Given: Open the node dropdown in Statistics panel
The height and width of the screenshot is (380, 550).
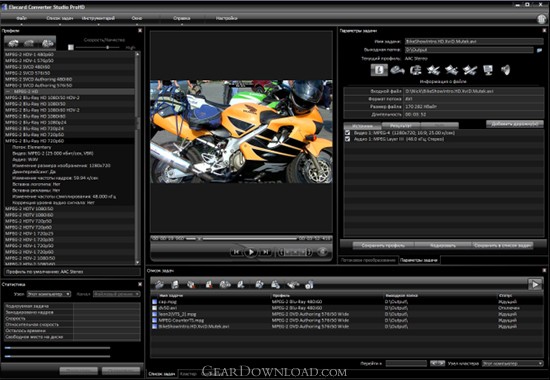Looking at the screenshot, I should coord(49,294).
